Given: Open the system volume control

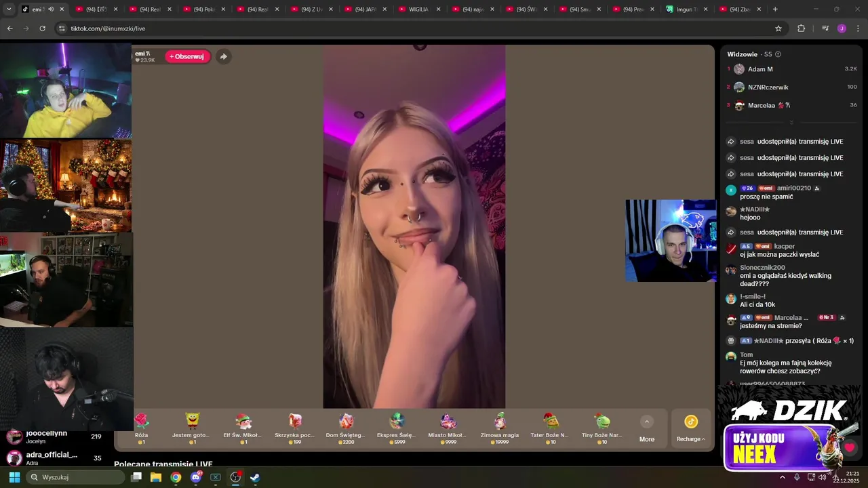Looking at the screenshot, I should (822, 477).
